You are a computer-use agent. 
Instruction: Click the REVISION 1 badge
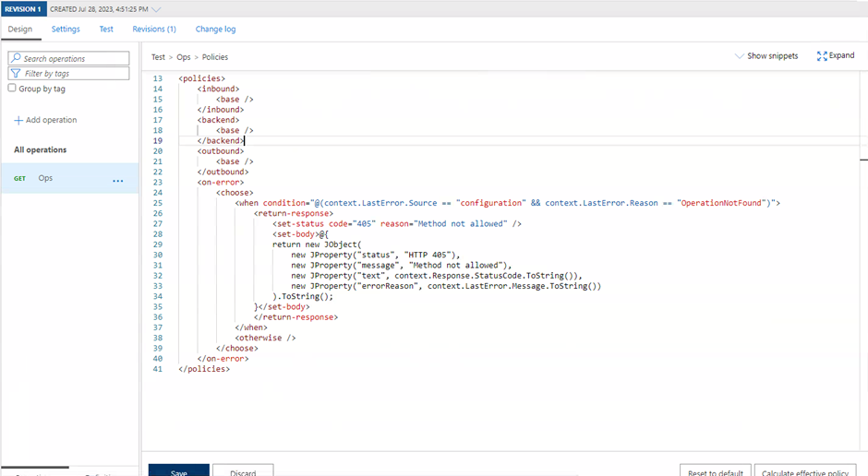pos(24,9)
